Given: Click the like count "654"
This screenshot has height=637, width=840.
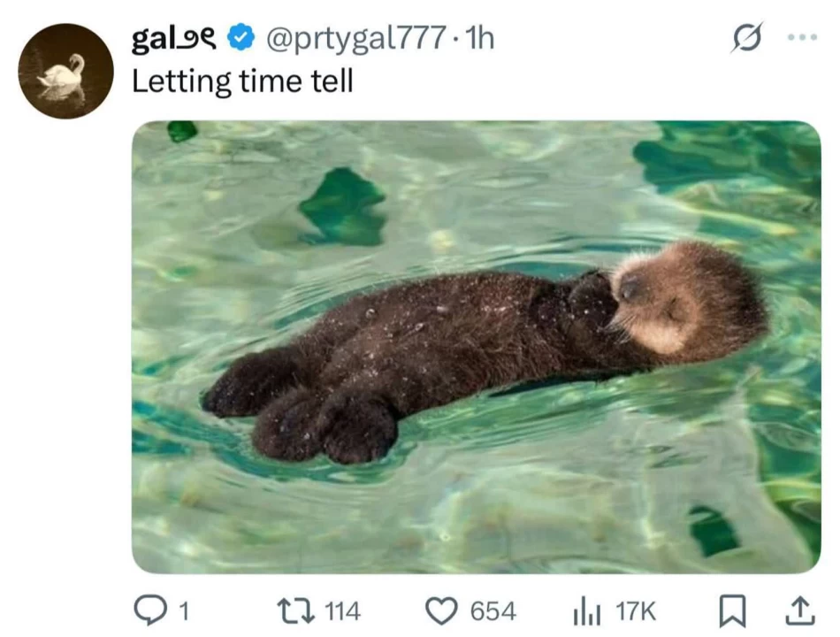Looking at the screenshot, I should (x=493, y=610).
